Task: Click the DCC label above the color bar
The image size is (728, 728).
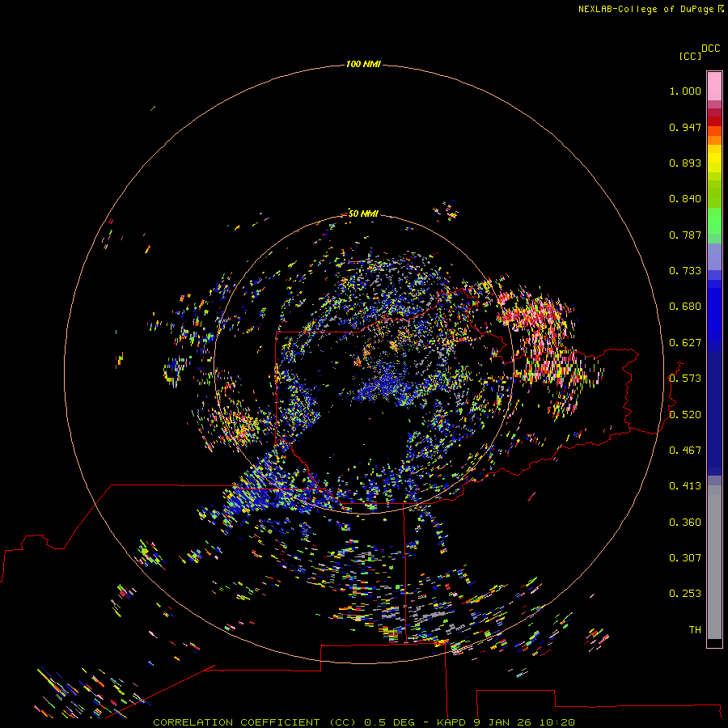Action: pyautogui.click(x=710, y=49)
